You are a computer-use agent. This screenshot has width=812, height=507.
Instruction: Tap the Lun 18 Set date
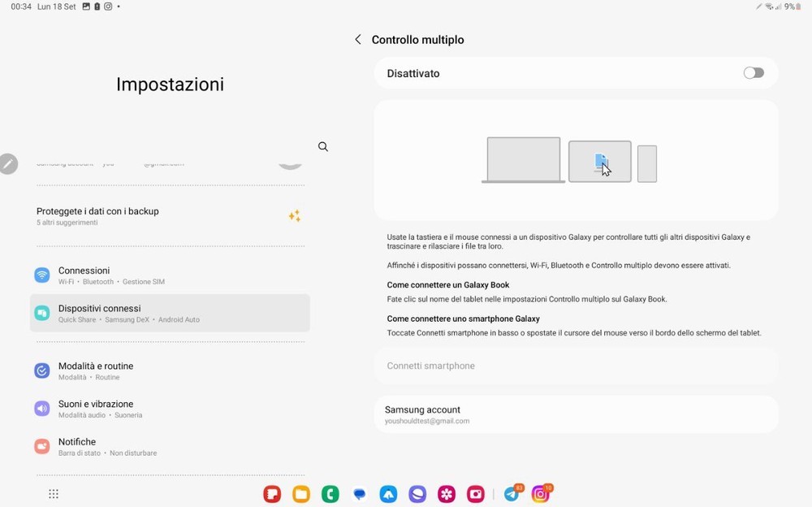coord(57,6)
